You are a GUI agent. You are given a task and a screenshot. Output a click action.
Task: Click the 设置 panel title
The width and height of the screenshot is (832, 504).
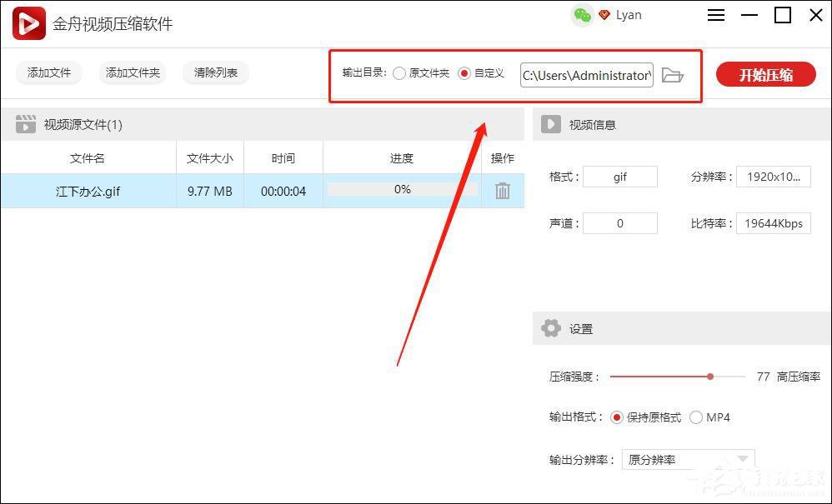[581, 329]
